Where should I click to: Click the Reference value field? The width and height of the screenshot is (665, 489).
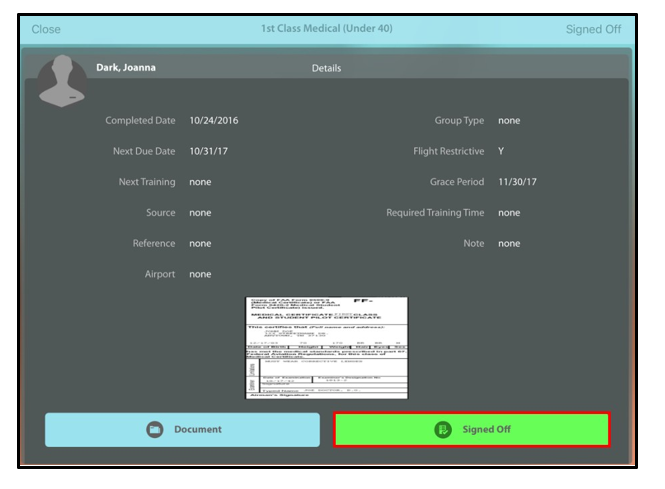coord(200,244)
